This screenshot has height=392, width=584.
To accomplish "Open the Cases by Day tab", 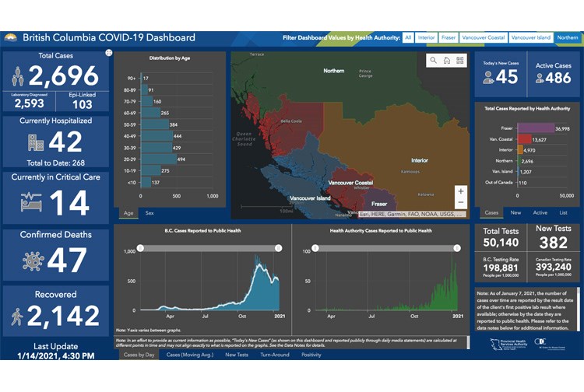I will (x=139, y=355).
